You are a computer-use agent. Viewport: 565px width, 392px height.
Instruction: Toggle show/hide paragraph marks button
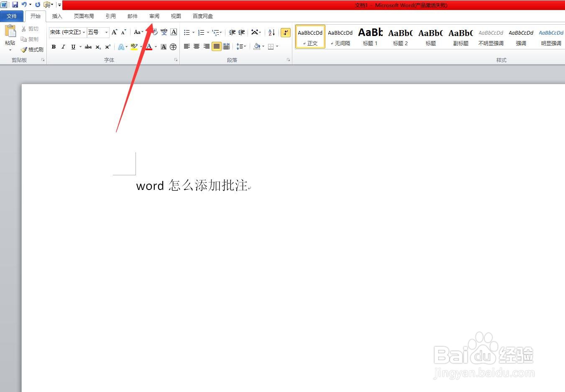point(286,32)
